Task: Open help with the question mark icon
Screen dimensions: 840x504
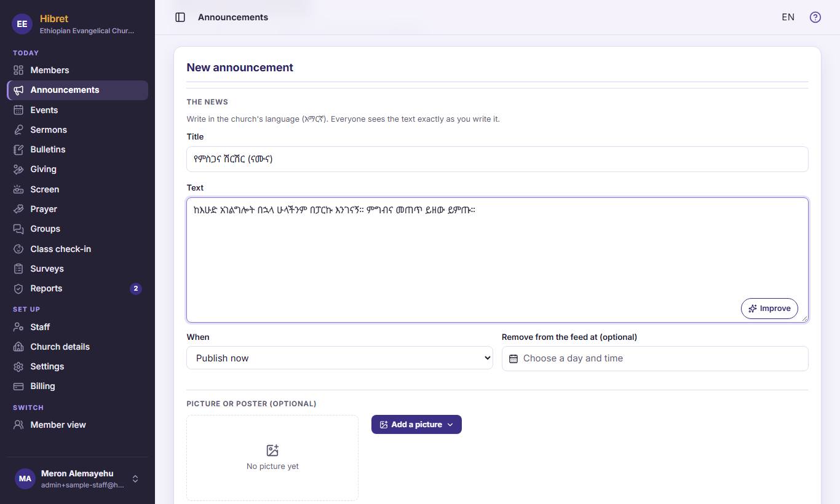Action: point(815,17)
